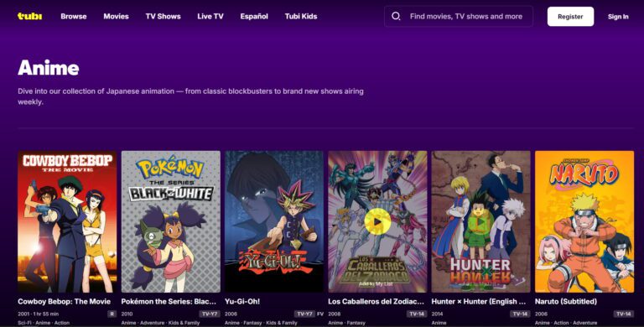Switch to Live TV

pos(210,17)
